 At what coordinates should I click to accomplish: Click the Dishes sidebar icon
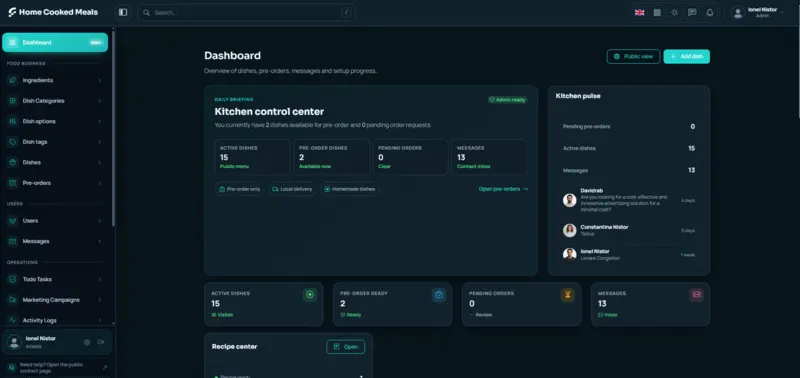pyautogui.click(x=13, y=162)
